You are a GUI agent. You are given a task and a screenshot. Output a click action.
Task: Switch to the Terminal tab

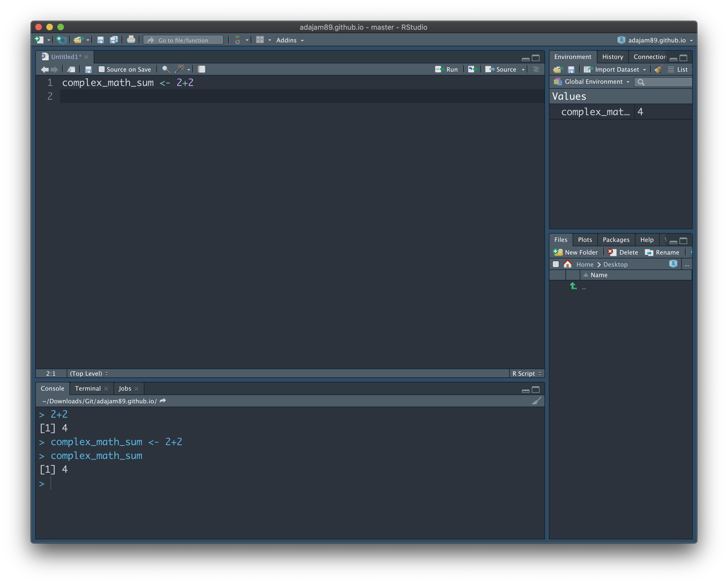point(87,388)
